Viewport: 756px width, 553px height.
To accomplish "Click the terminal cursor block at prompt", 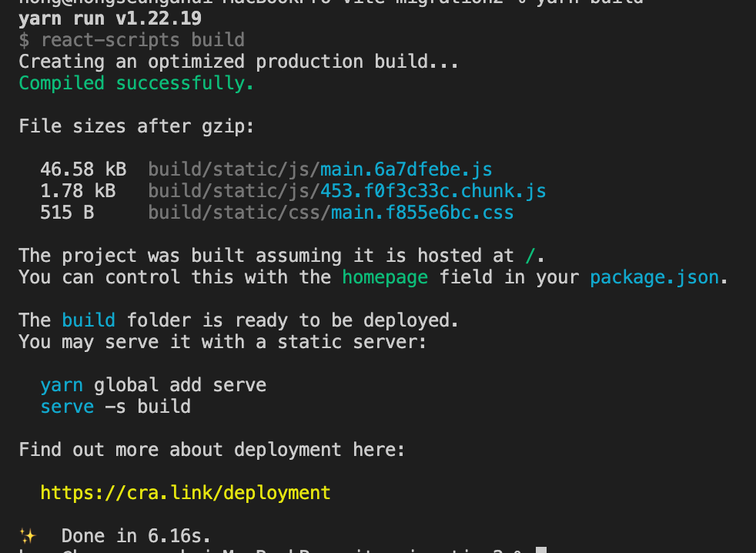I will [x=541, y=550].
